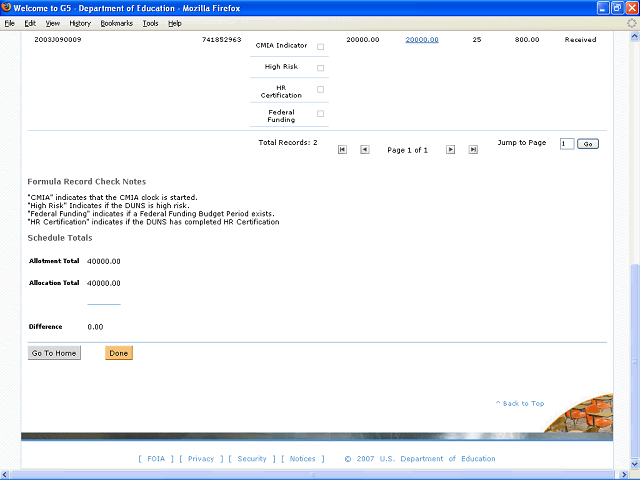The height and width of the screenshot is (480, 640).
Task: Open the Edit menu
Action: 30,23
